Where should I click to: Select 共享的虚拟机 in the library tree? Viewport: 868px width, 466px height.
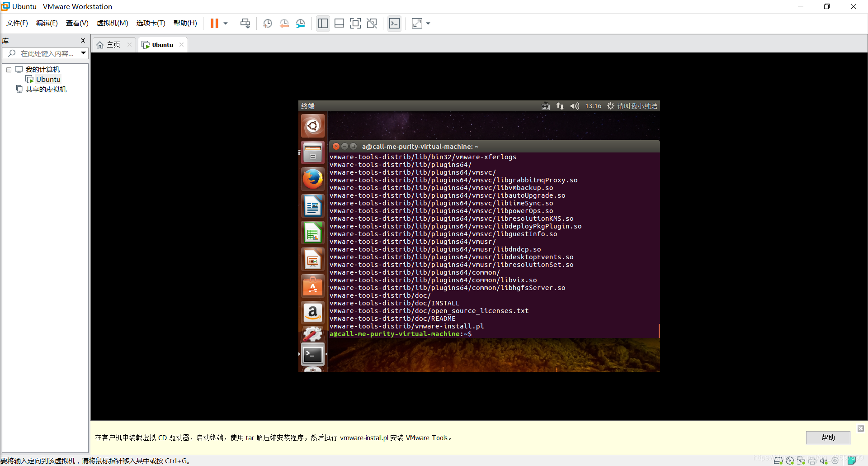[46, 90]
